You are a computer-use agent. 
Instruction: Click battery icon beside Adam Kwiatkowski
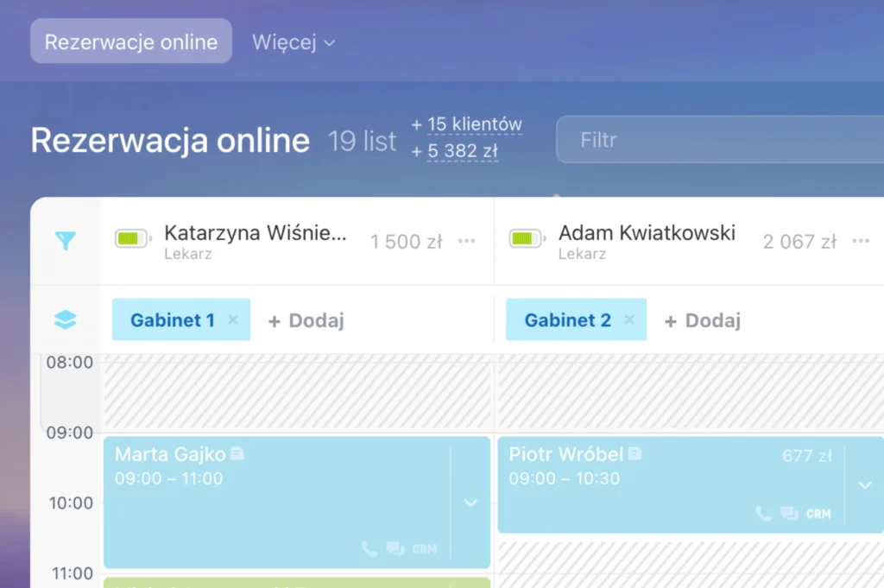point(526,238)
